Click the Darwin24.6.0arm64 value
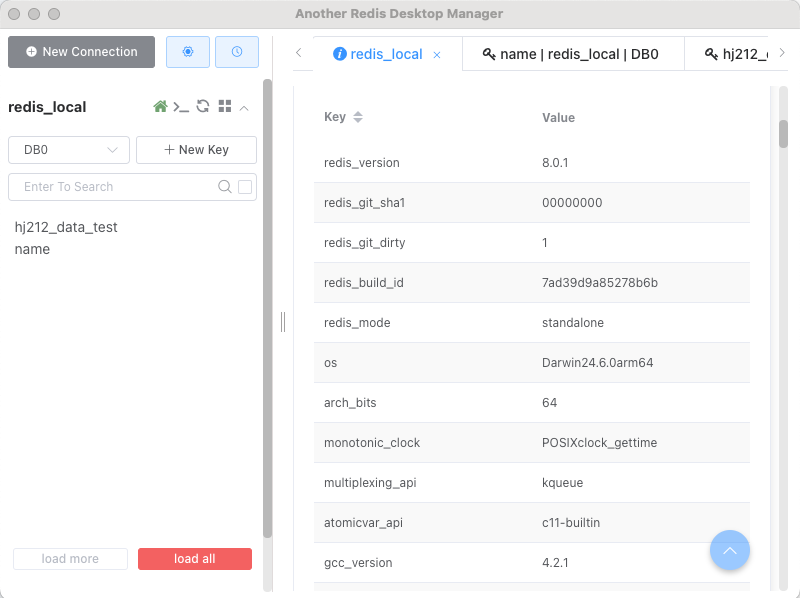The height and width of the screenshot is (598, 800). (597, 363)
